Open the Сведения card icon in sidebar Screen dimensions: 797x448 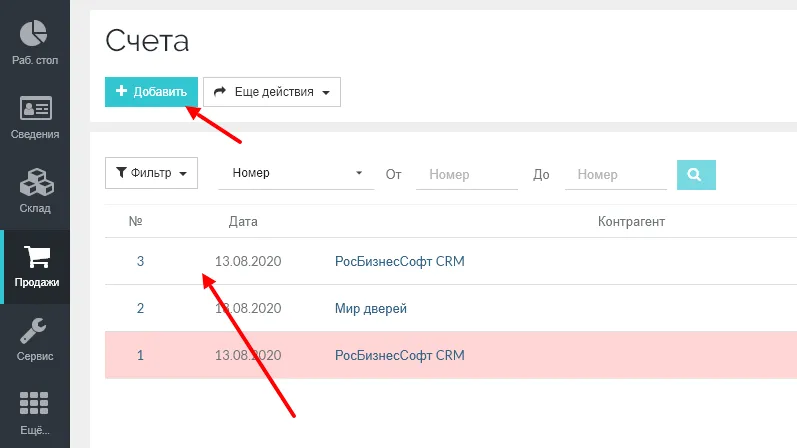[x=35, y=108]
